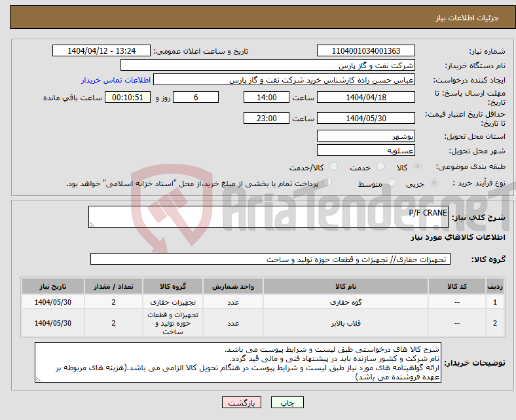Click the buyer name field شرکت نفت و گاز پارس
This screenshot has height=420, width=516.
268,66
